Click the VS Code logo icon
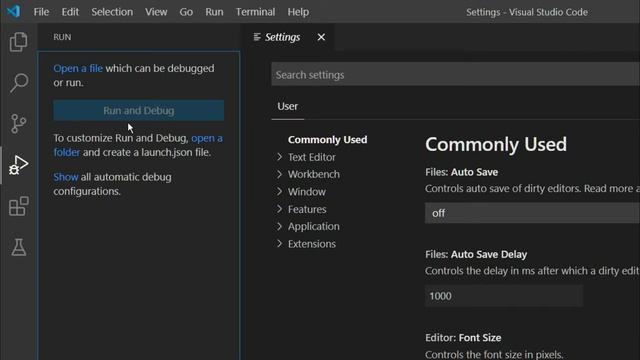640x360 pixels. (x=13, y=11)
